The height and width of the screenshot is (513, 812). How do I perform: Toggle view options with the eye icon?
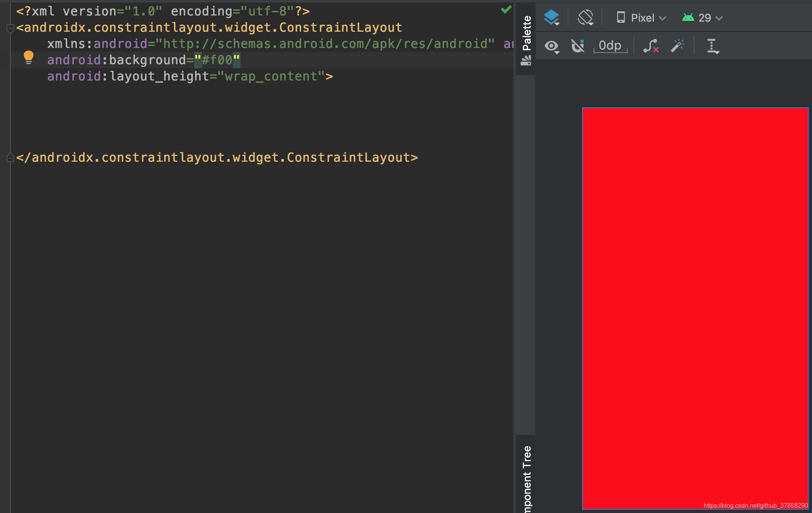[x=552, y=46]
